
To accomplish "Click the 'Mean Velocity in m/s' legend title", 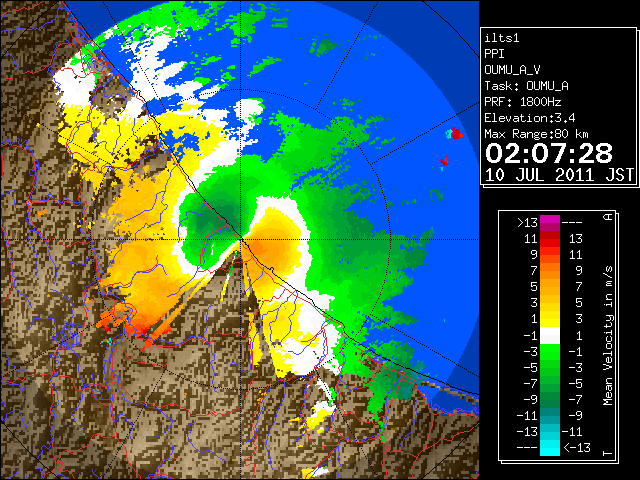I will [608, 336].
